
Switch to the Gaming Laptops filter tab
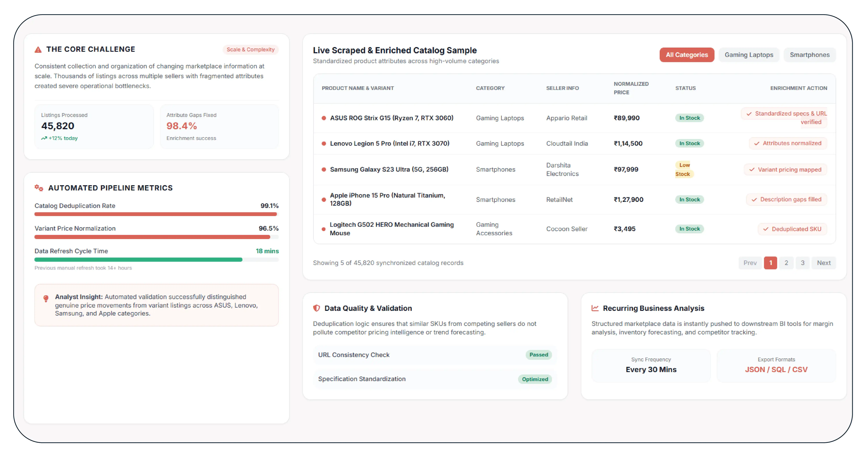749,55
